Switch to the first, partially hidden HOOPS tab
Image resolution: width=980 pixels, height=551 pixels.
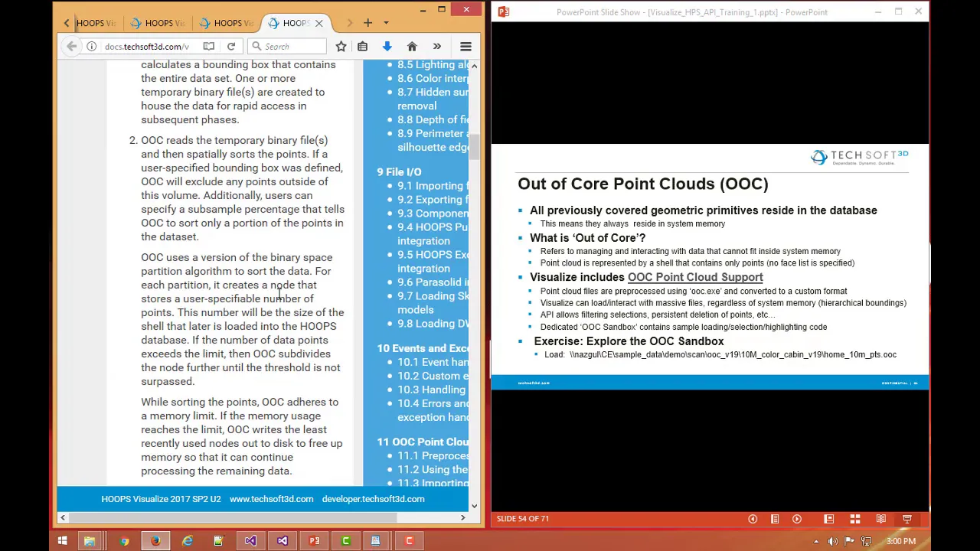[95, 23]
